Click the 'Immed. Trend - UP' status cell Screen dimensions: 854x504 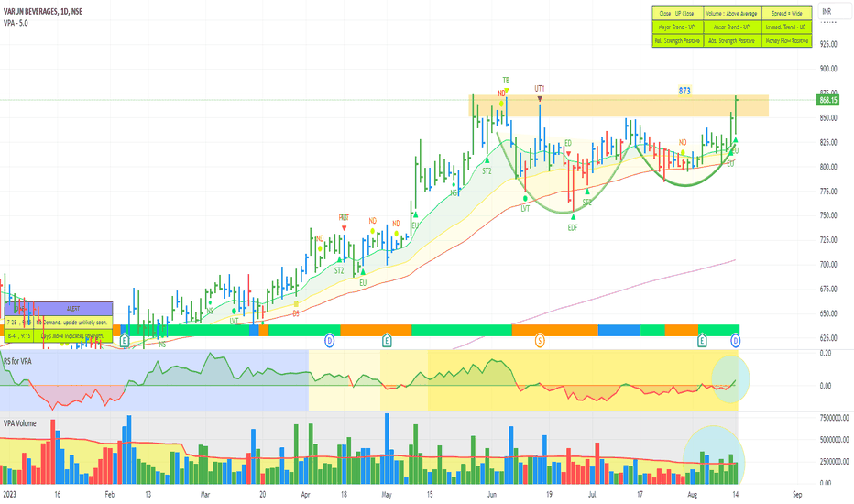[786, 27]
